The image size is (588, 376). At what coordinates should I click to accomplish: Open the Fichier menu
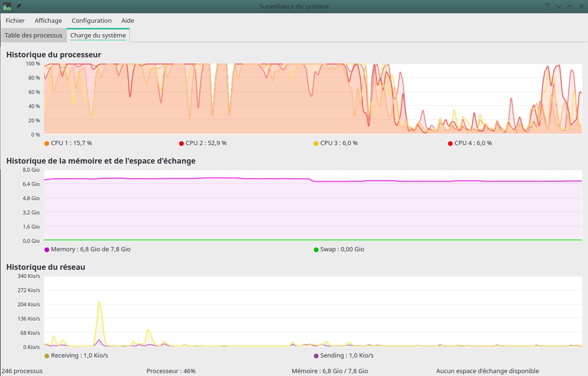pos(15,20)
